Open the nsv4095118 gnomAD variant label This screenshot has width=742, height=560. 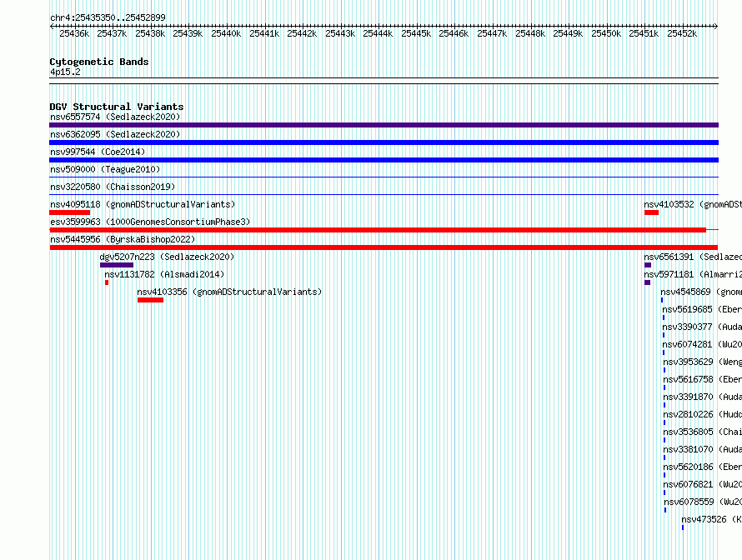143,204
